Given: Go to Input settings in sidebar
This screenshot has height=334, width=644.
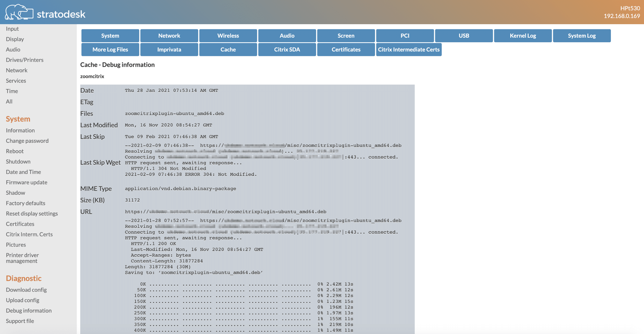Looking at the screenshot, I should point(12,29).
